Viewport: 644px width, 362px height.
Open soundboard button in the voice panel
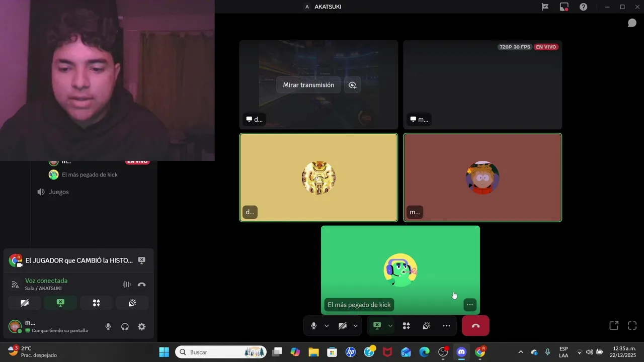[x=132, y=303]
